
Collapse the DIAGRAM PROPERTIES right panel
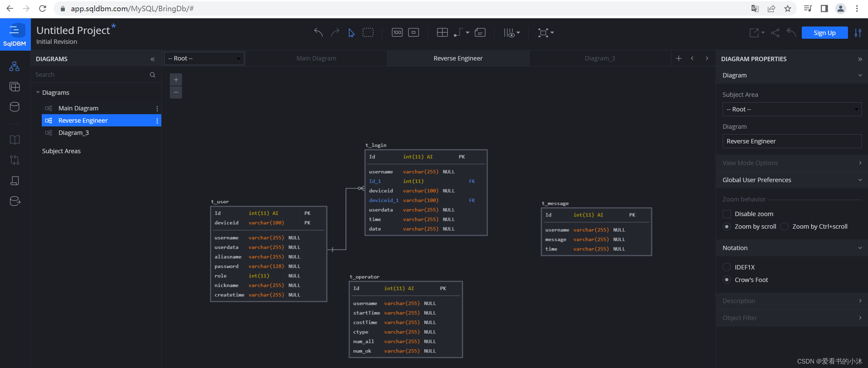coord(860,59)
